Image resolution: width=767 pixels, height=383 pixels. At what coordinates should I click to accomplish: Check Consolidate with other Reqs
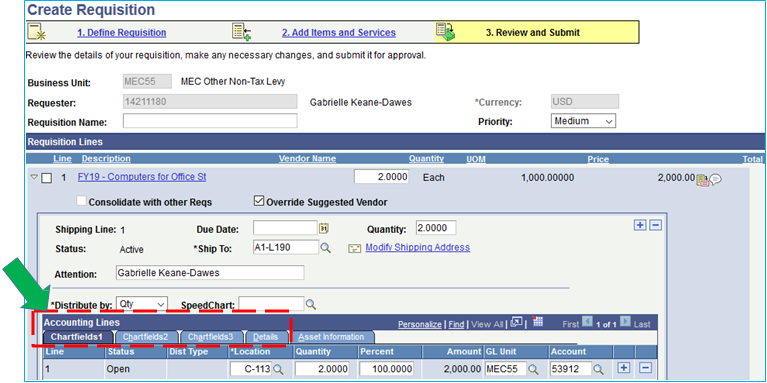pyautogui.click(x=82, y=201)
